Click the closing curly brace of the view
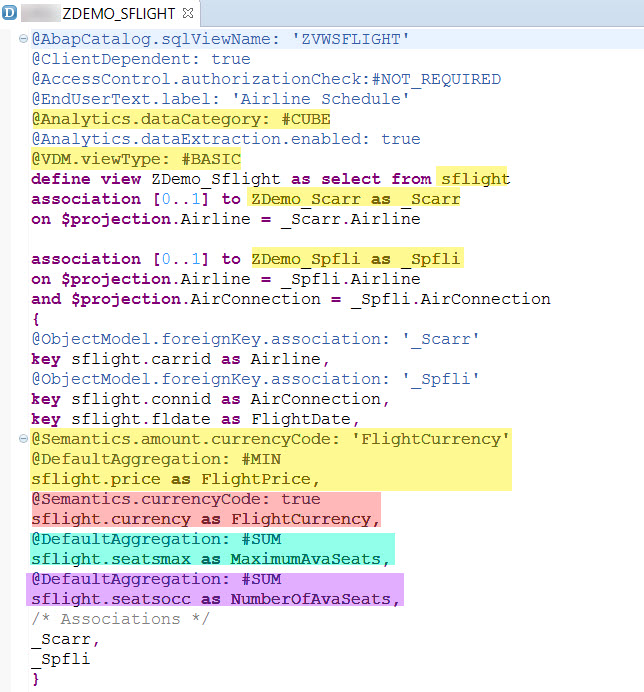This screenshot has width=644, height=692. (x=36, y=679)
